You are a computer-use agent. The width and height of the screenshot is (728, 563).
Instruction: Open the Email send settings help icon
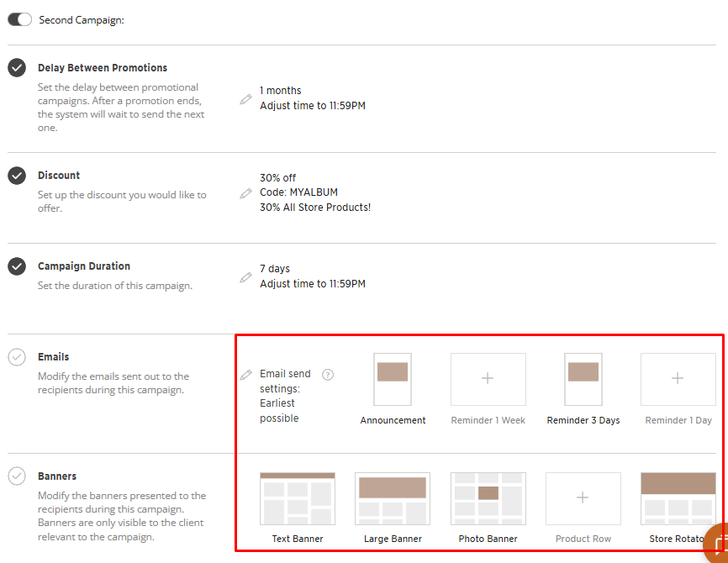[x=328, y=375]
